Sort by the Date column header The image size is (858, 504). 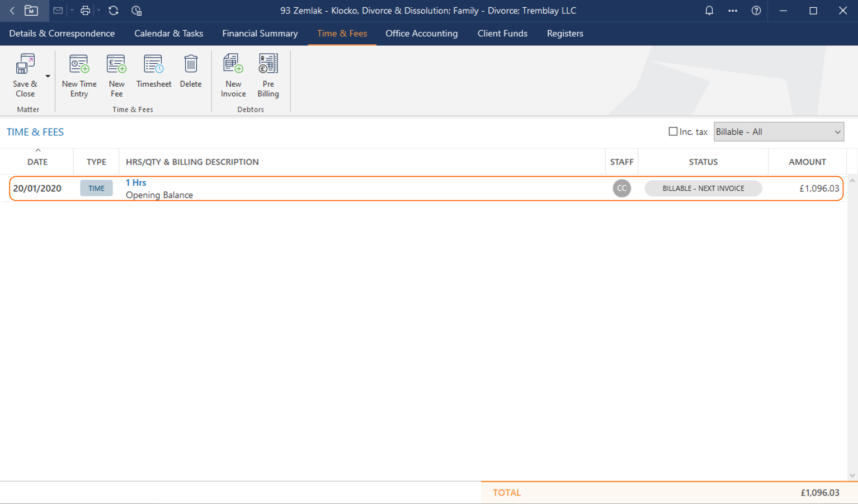(37, 162)
